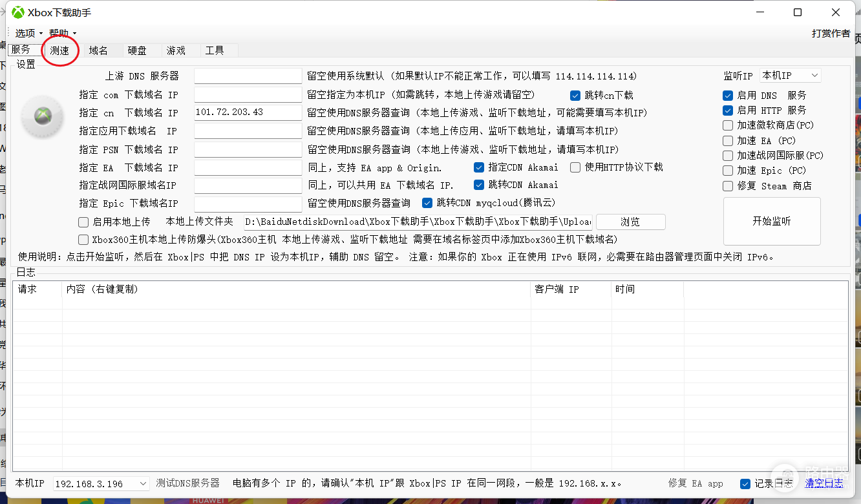Toggle 跳转CDN myqcloud(腾讯云) checkbox
This screenshot has height=504, width=861.
pyautogui.click(x=427, y=203)
